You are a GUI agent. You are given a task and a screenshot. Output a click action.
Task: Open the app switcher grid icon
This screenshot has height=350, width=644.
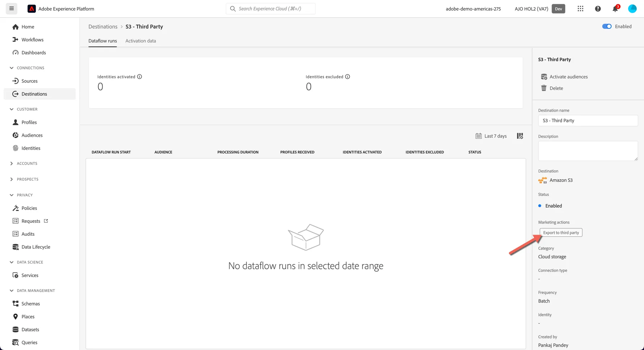580,9
